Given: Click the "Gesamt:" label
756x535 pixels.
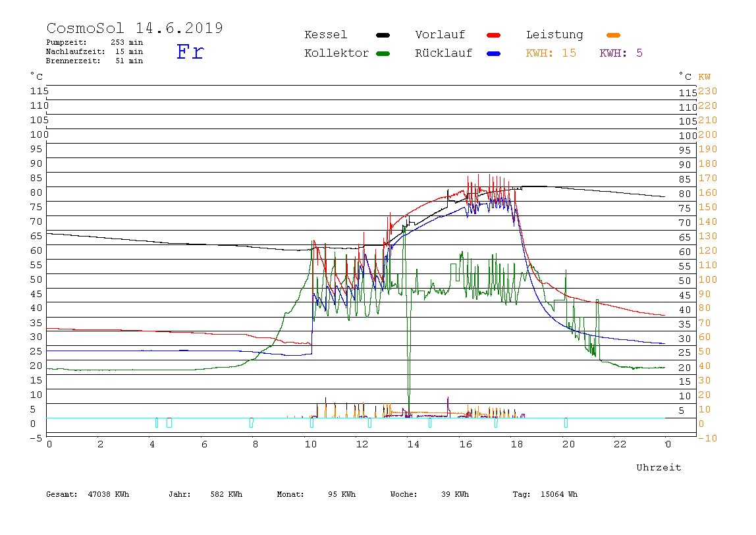Looking at the screenshot, I should coord(62,494).
